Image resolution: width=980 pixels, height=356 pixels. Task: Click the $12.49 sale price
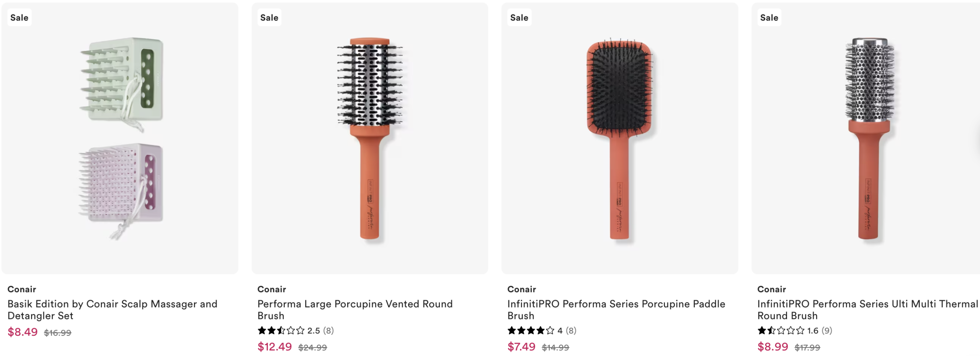tap(274, 347)
